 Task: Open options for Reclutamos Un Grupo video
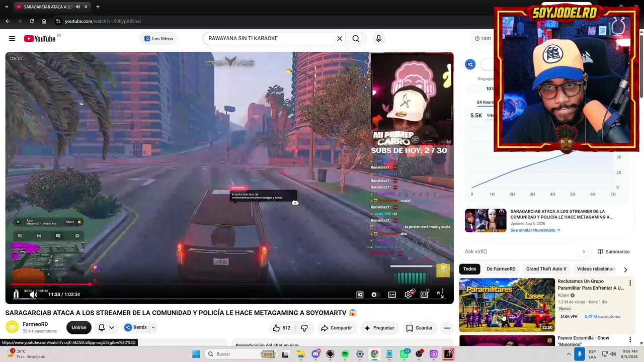630,283
